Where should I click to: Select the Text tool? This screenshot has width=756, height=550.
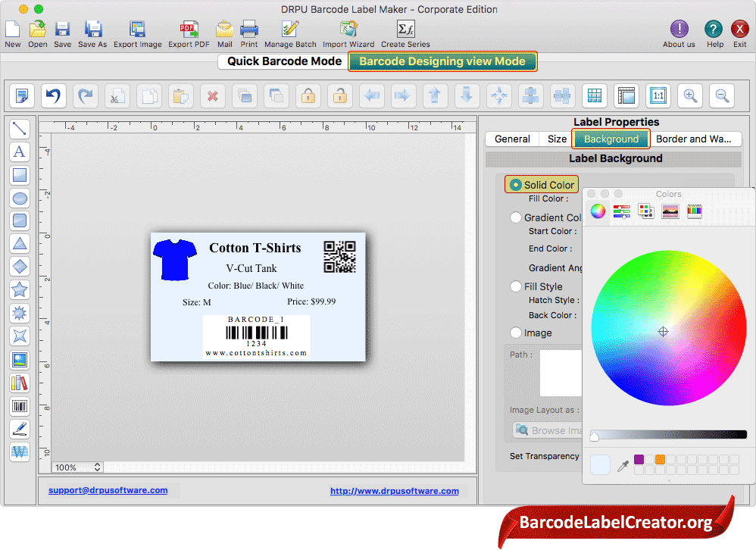(19, 152)
